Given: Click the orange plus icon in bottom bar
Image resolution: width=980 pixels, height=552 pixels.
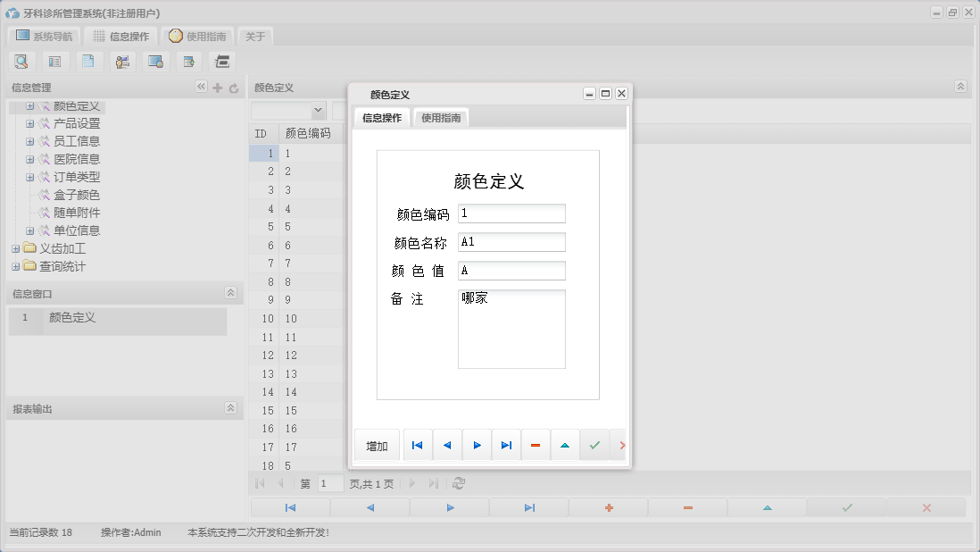Looking at the screenshot, I should pyautogui.click(x=609, y=507).
